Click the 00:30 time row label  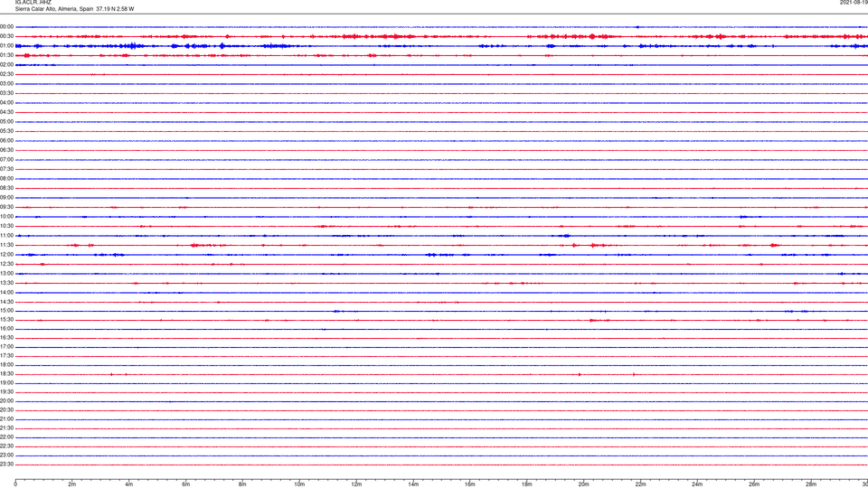coord(6,36)
